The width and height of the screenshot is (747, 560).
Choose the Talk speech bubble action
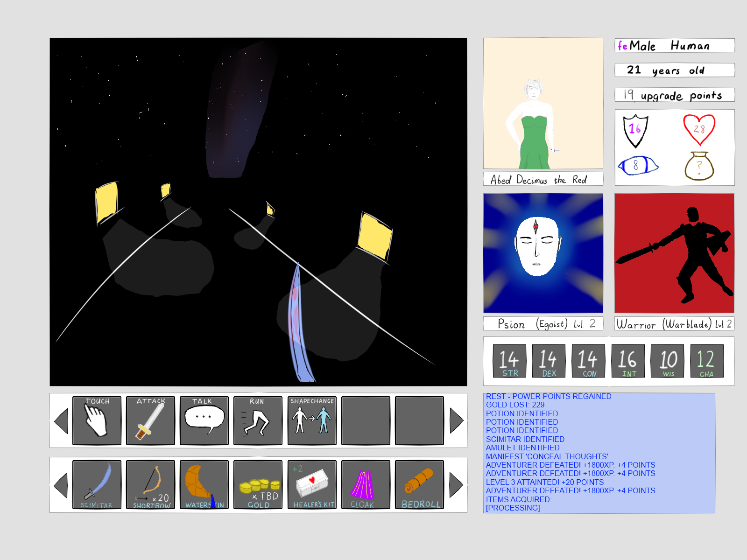(x=204, y=420)
